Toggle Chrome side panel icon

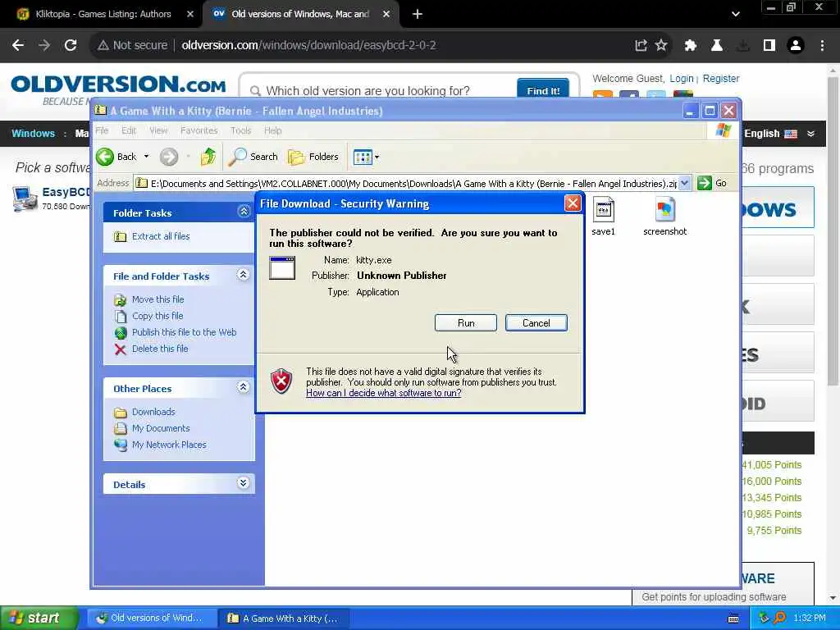(769, 45)
